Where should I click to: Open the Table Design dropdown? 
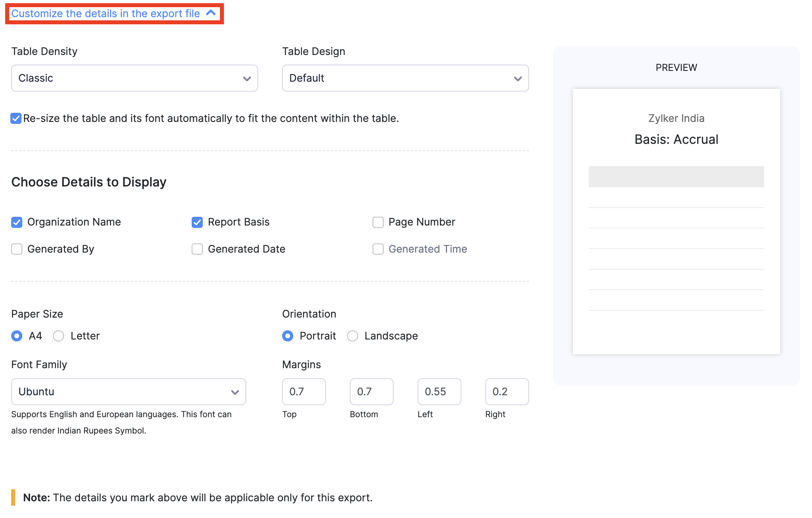tap(405, 78)
